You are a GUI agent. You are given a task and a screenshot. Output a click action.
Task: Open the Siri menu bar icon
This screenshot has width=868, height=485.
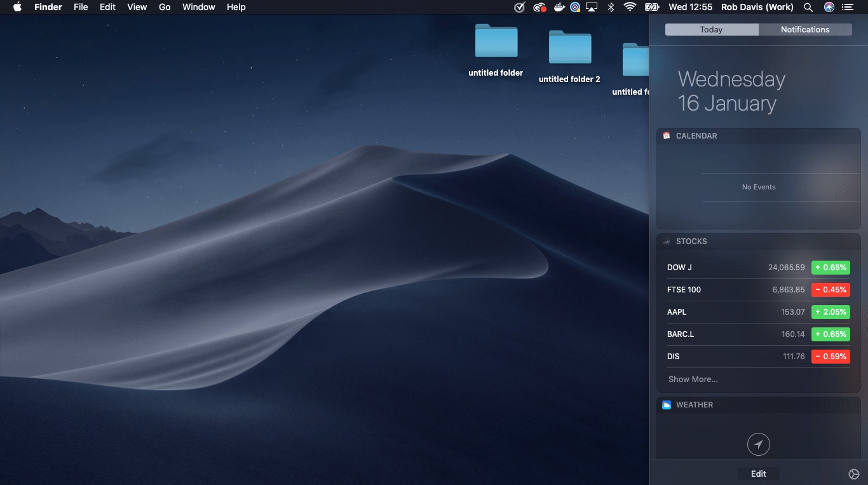coord(828,7)
